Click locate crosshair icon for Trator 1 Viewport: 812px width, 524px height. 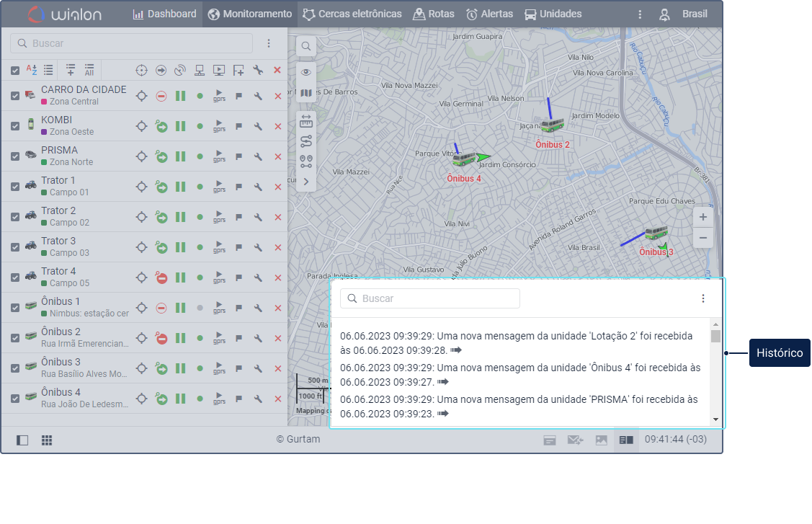[141, 187]
